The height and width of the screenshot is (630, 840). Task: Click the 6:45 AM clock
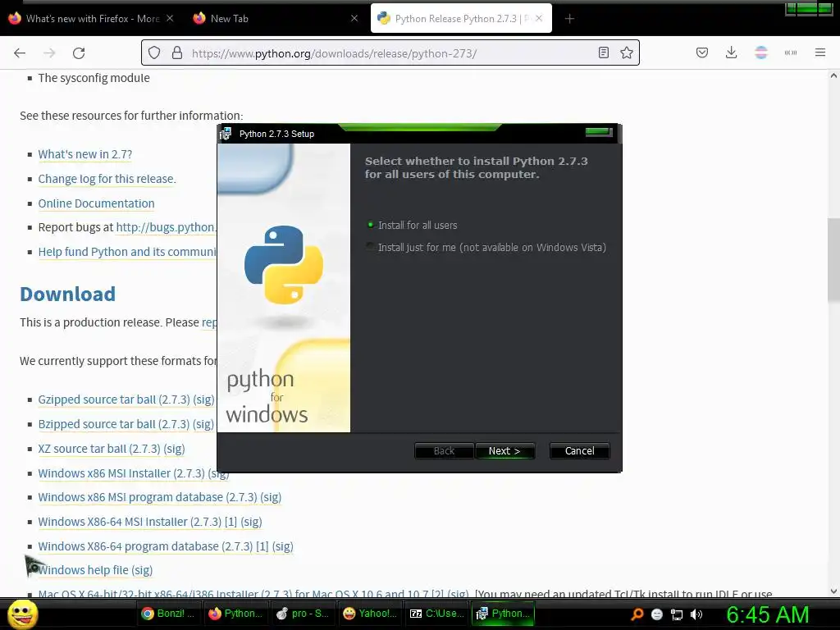click(x=767, y=614)
